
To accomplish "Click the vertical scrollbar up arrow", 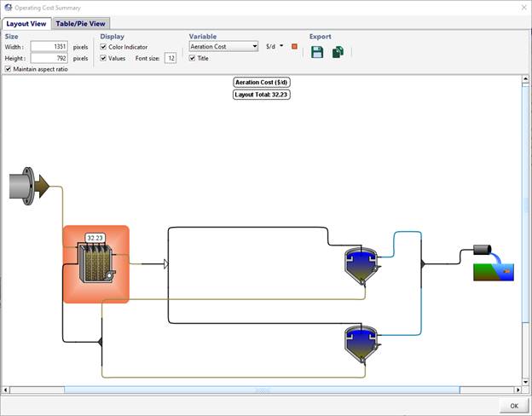I will point(525,79).
